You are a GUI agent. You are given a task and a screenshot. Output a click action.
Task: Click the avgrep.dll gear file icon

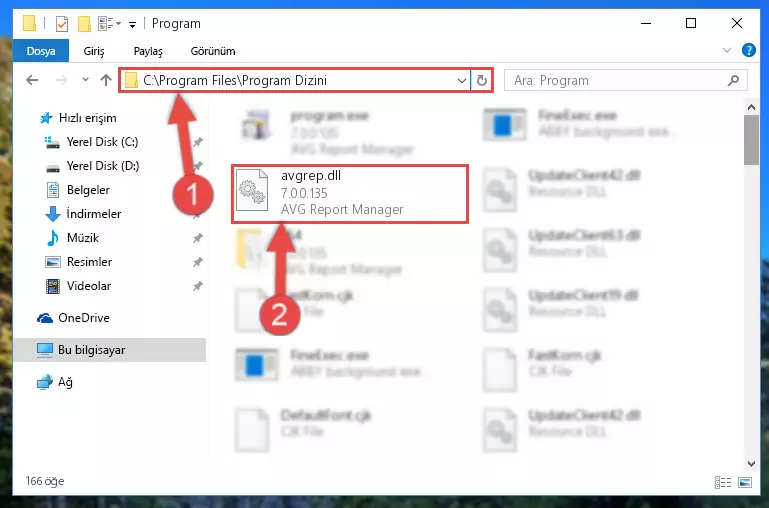252,190
